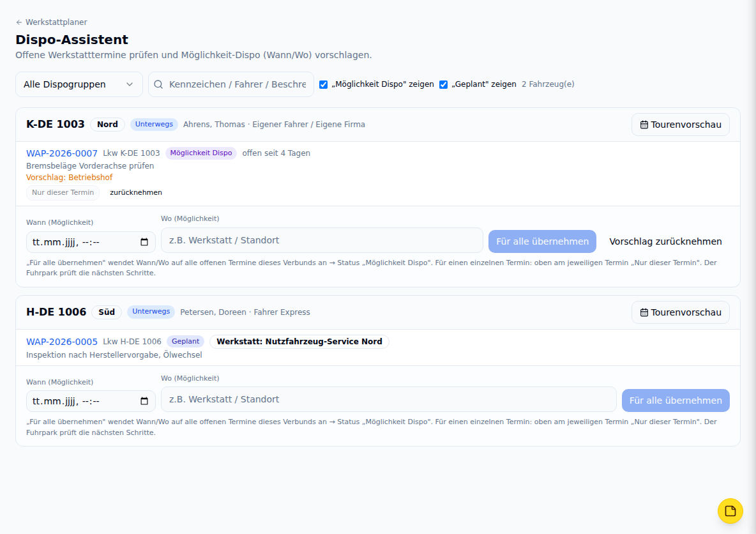
Task: Click back arrow next to Werkstattplaner
Action: coord(19,22)
